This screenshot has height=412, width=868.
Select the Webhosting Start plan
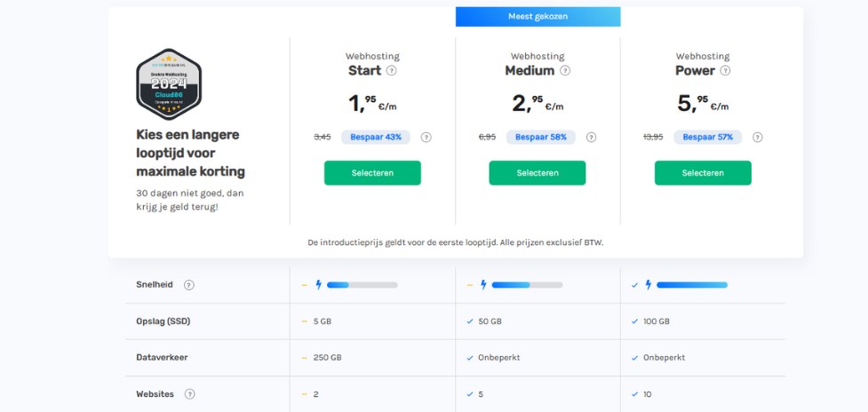pos(372,173)
